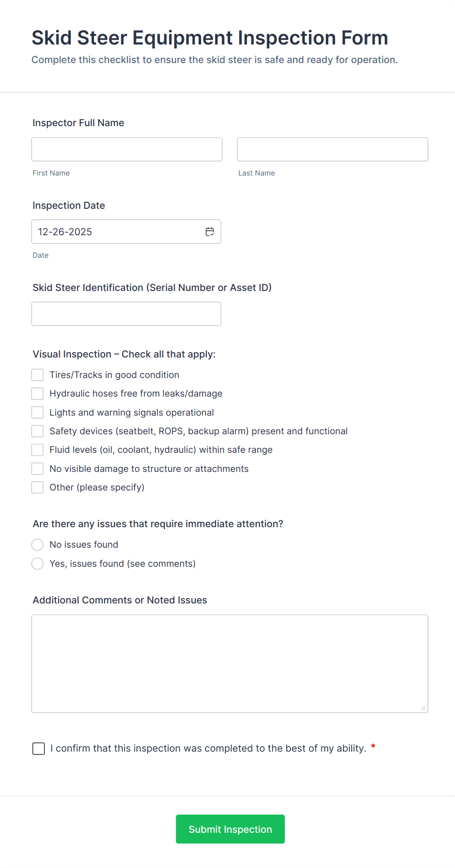Viewport: 455px width, 868px height.
Task: Select the date value 12-26-2025
Action: pyautogui.click(x=65, y=231)
